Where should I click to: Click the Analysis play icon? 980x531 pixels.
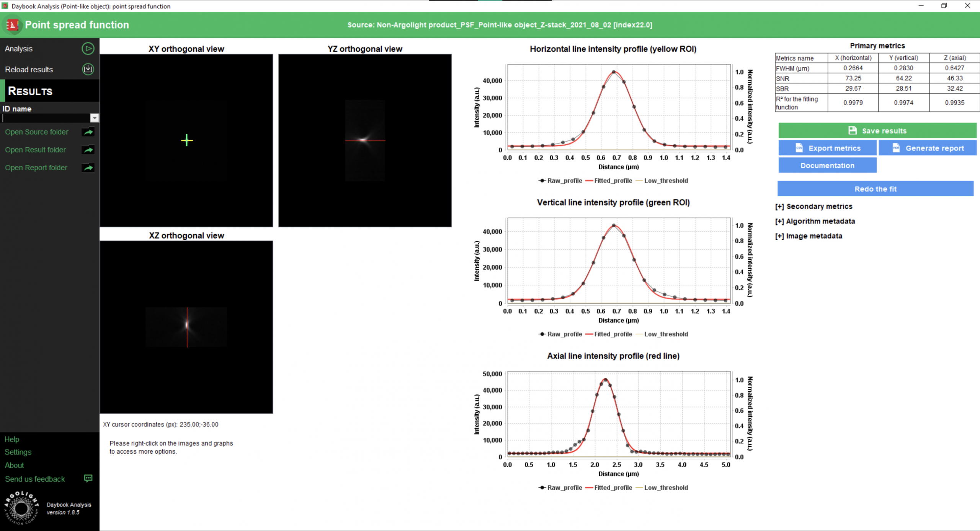(88, 49)
